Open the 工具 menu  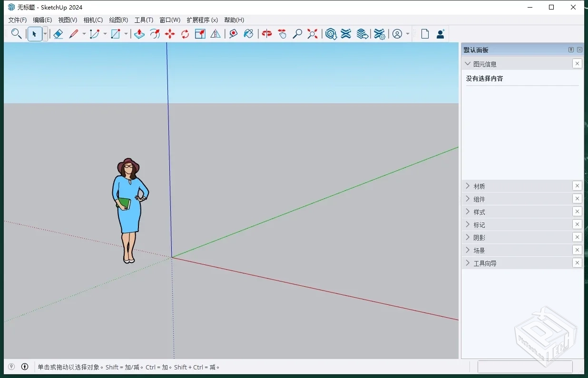point(144,20)
